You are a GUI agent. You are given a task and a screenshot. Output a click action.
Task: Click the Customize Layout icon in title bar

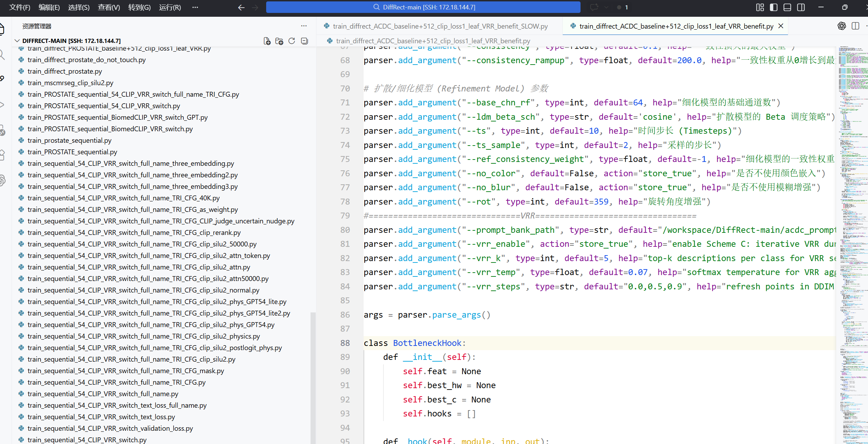(760, 7)
